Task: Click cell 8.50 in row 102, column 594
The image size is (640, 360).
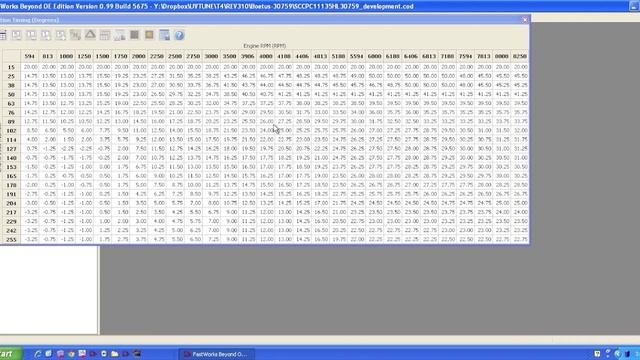Action: pos(30,131)
